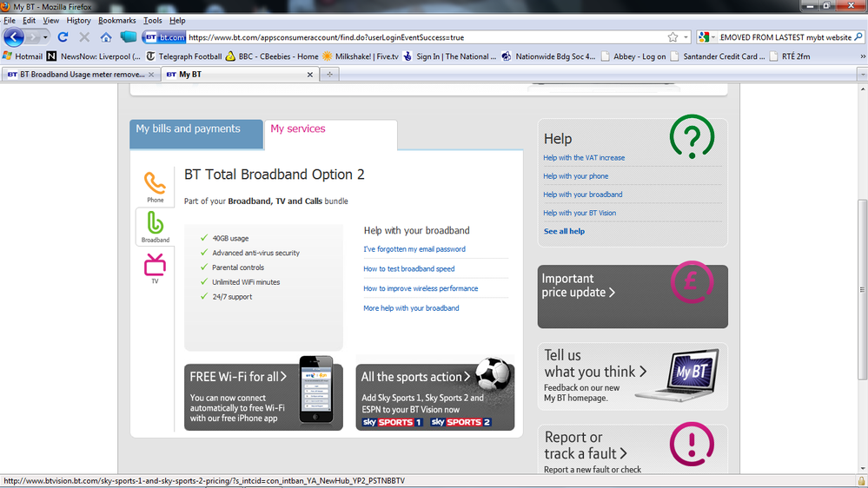The width and height of the screenshot is (868, 488).
Task: Open the Nationwide Bdg Soc bookmark
Action: (548, 56)
